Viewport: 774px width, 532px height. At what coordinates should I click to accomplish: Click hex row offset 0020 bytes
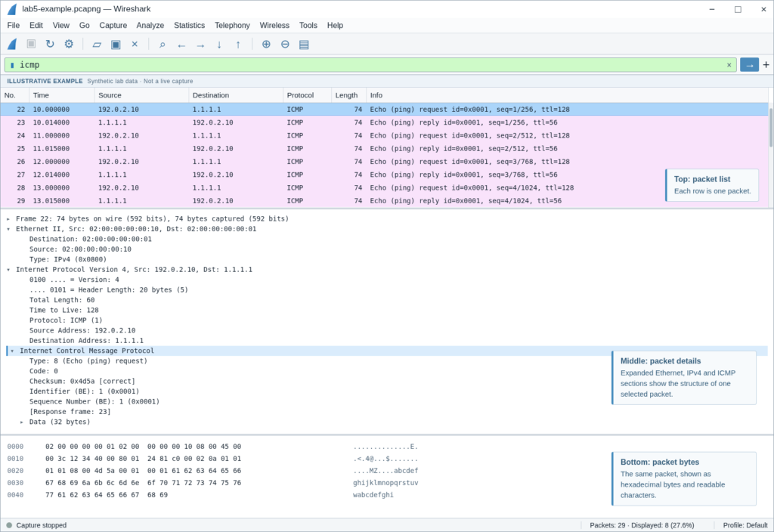click(143, 471)
